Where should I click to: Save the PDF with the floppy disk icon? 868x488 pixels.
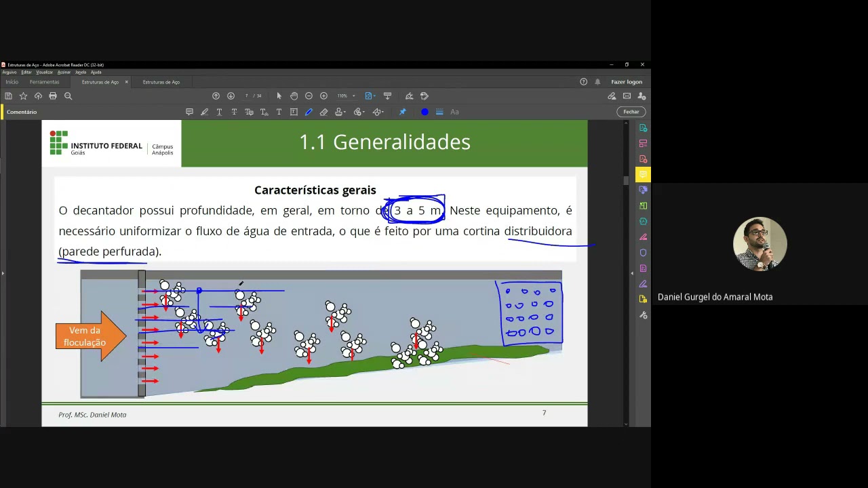[8, 96]
